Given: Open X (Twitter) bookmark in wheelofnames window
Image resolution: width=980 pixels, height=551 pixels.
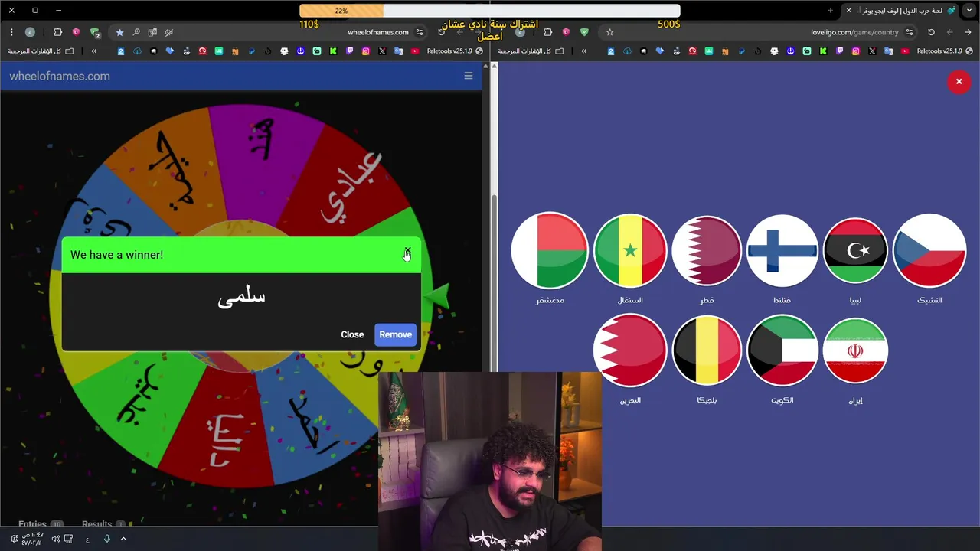Looking at the screenshot, I should pos(382,51).
